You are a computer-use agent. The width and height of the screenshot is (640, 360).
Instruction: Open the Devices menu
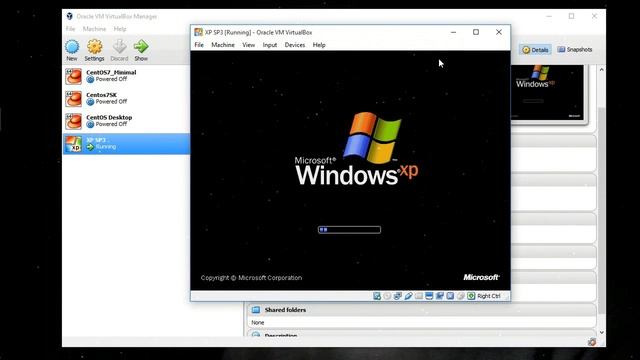point(295,45)
